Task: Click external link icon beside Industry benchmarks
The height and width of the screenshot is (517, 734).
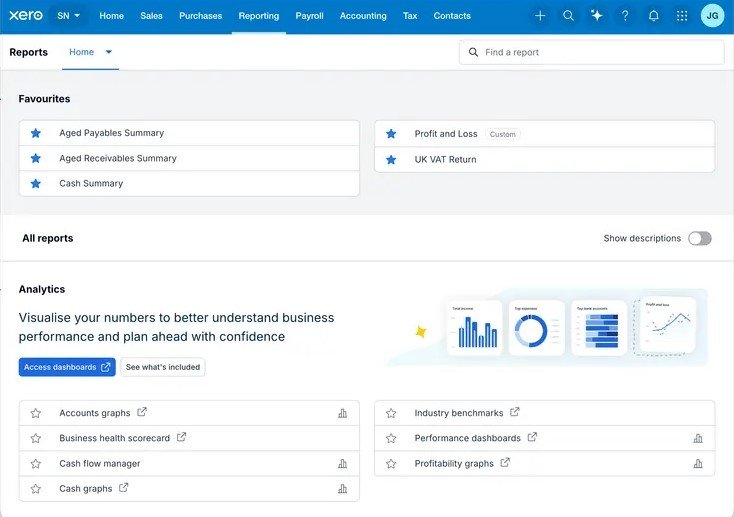Action: tap(514, 412)
